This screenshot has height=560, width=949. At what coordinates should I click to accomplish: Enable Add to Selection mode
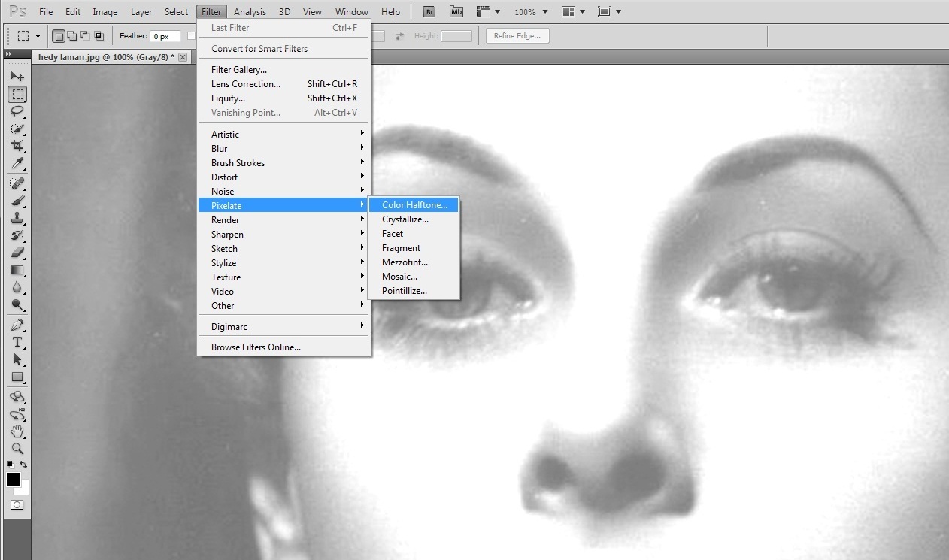click(71, 36)
